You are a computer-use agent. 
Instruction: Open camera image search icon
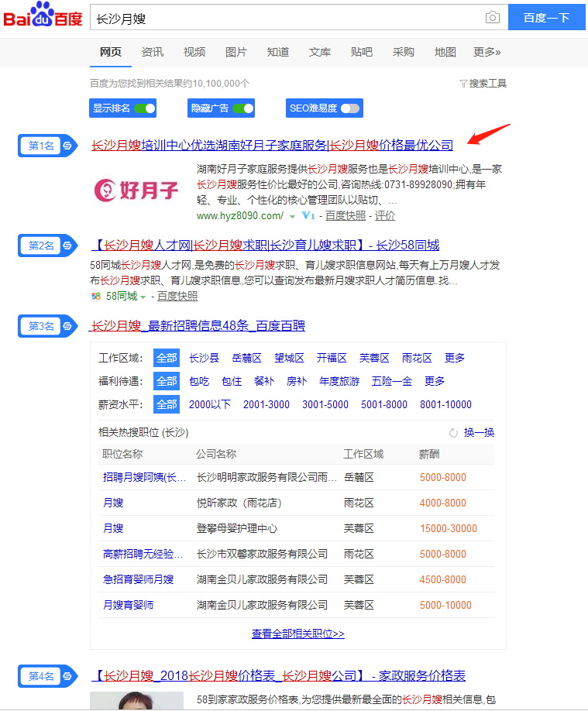point(492,18)
